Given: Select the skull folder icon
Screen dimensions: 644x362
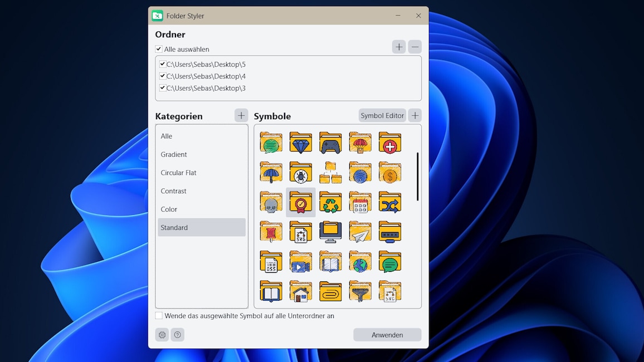Looking at the screenshot, I should (271, 202).
